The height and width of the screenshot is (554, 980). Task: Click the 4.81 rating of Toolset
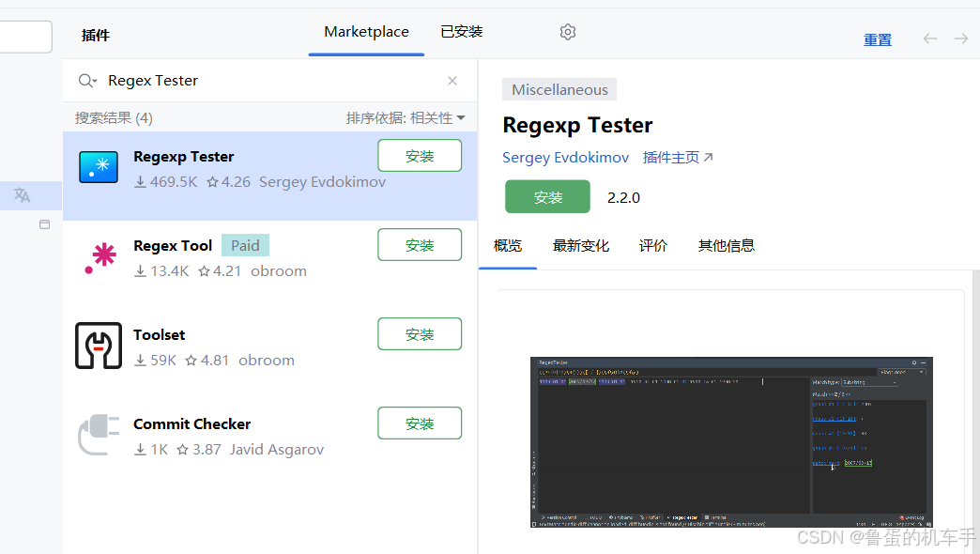point(207,361)
